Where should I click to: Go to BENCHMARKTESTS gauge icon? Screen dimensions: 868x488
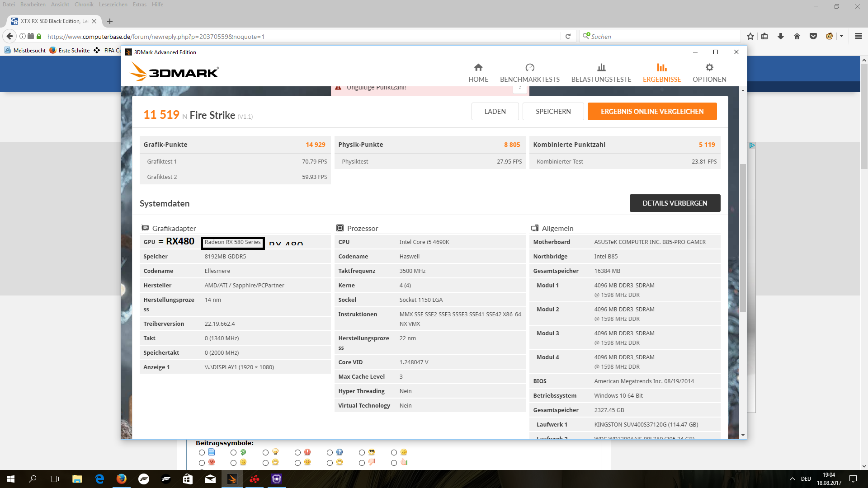(530, 68)
